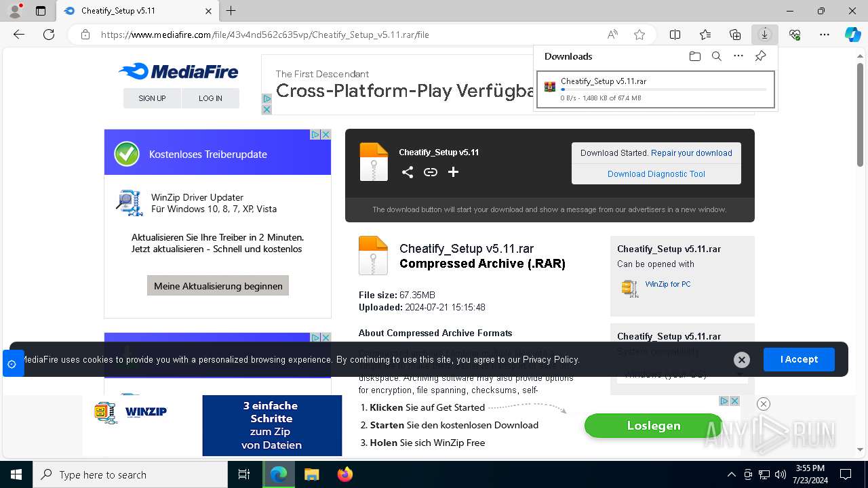Image resolution: width=868 pixels, height=488 pixels.
Task: Open cookie preferences floating icon
Action: pos(12,364)
